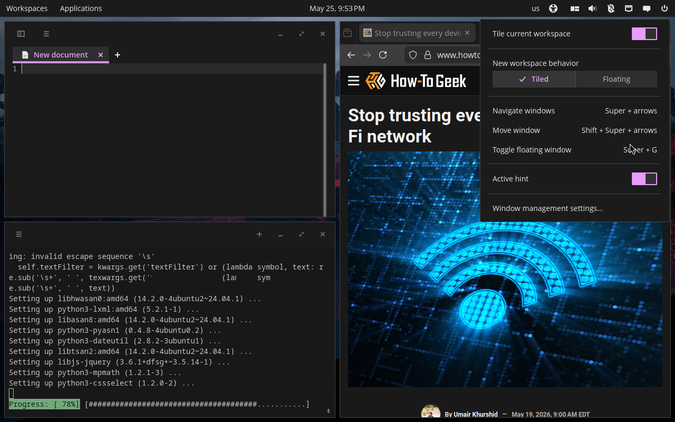Open Window management settings
The image size is (675, 422).
pos(547,208)
